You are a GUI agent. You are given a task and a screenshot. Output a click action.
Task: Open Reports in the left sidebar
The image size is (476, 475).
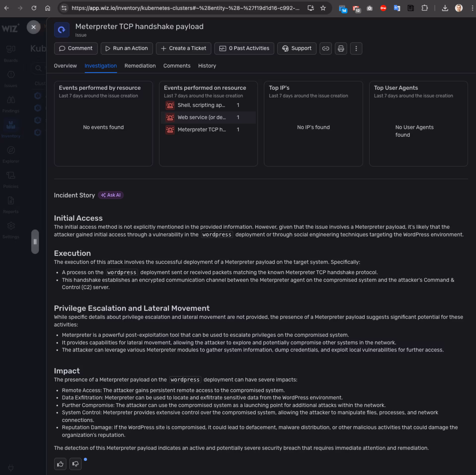(x=11, y=204)
